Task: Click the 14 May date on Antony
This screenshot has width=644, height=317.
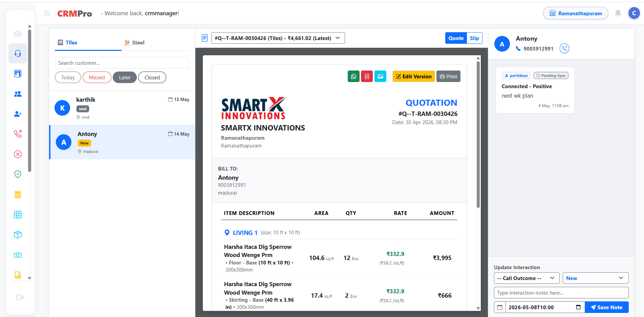Action: 179,134
